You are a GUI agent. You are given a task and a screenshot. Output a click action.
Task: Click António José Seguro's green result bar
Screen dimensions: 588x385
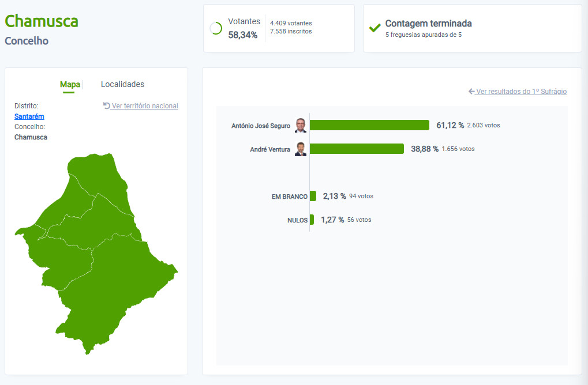(x=369, y=125)
